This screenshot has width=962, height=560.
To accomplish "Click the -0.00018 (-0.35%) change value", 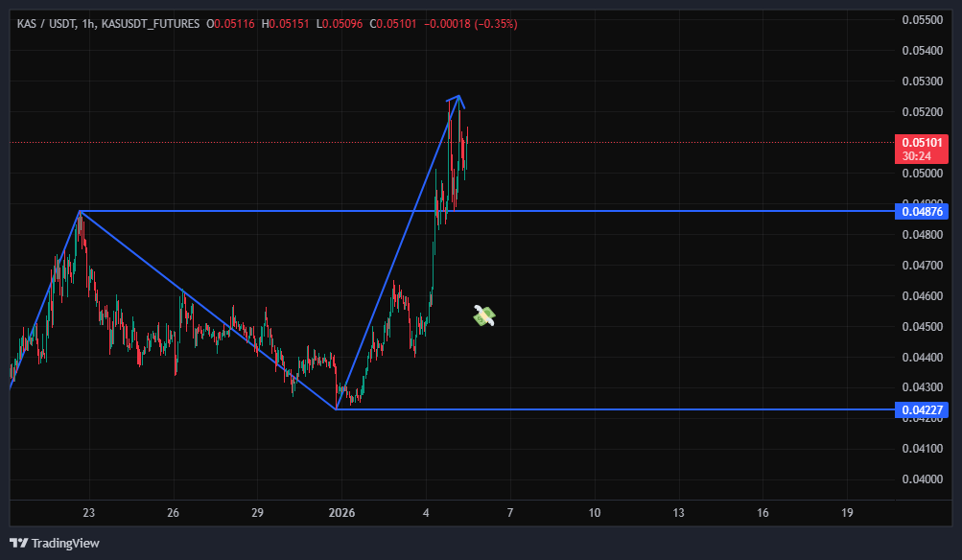I will click(470, 23).
